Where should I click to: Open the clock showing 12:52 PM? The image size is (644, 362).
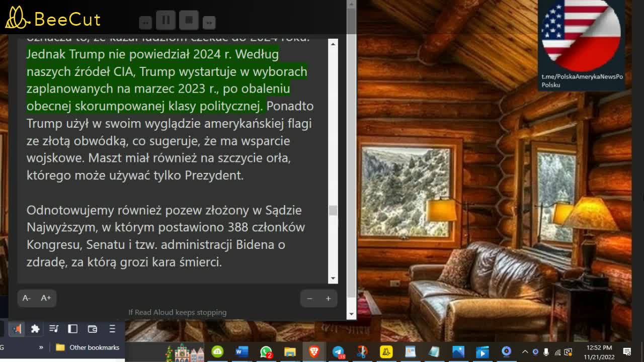tap(599, 352)
